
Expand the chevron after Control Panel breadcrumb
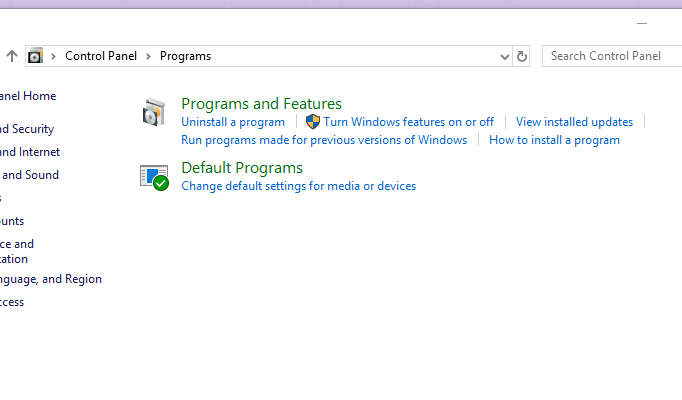tap(148, 56)
